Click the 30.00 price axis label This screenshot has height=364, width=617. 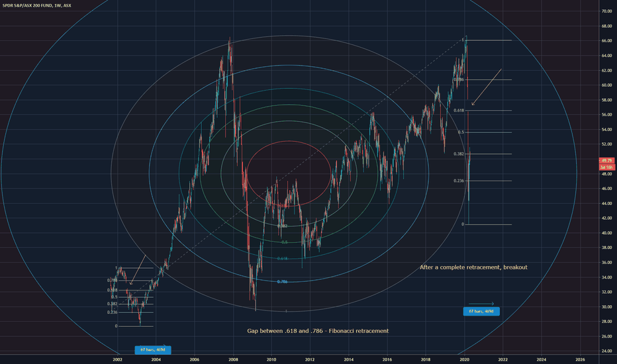coord(606,306)
